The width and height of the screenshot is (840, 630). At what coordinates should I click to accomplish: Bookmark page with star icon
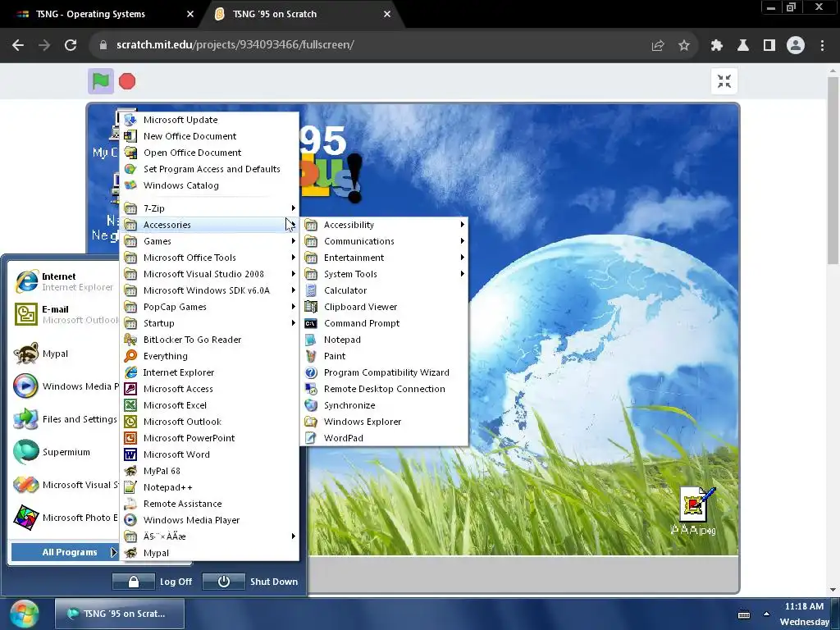683,45
